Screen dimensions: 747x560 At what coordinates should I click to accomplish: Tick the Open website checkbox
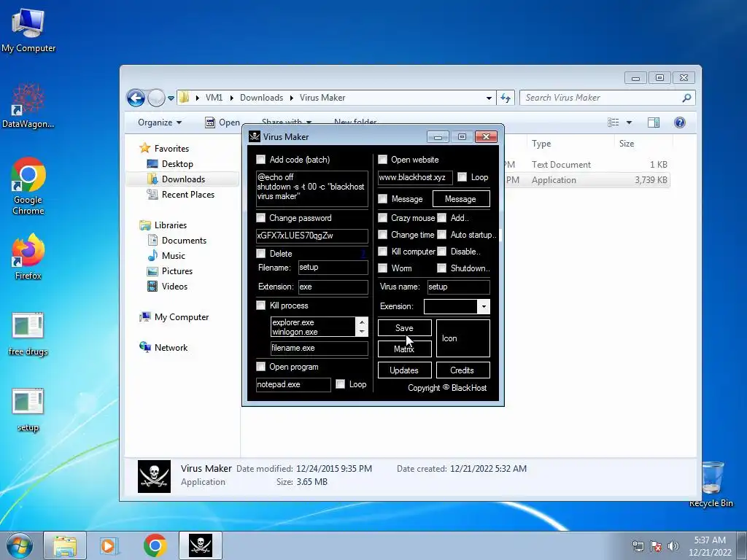[x=382, y=160]
